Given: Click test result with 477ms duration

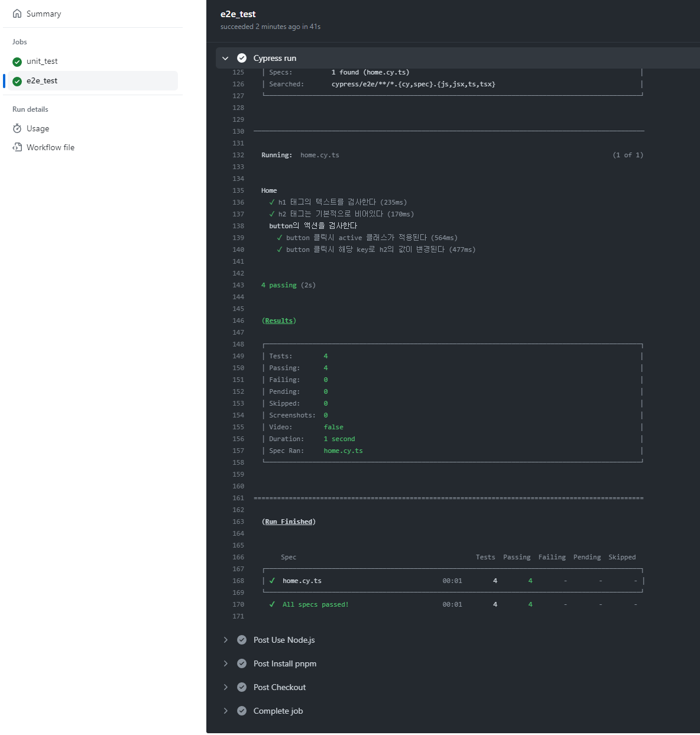Looking at the screenshot, I should 375,250.
